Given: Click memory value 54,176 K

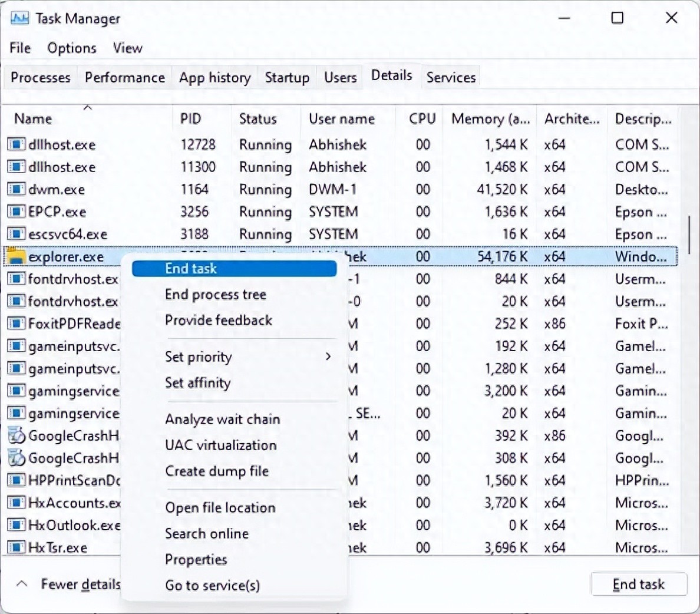Looking at the screenshot, I should click(503, 256).
